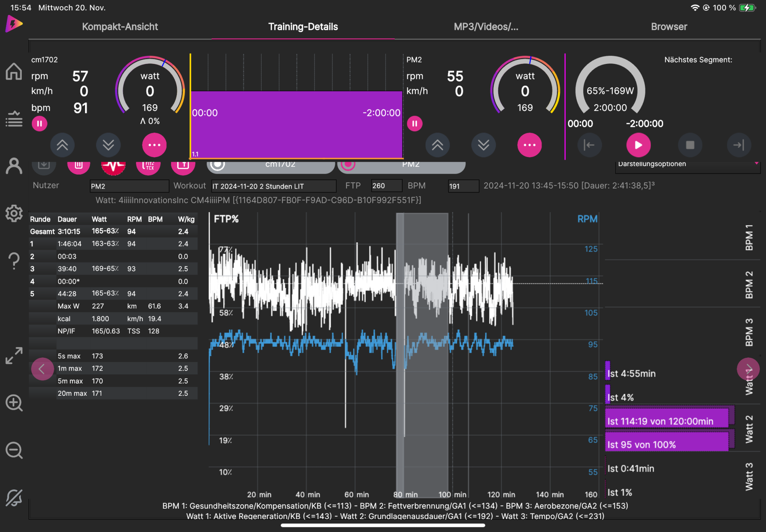Click the Watt 3 zone label
This screenshot has height=532, width=766.
pyautogui.click(x=749, y=477)
